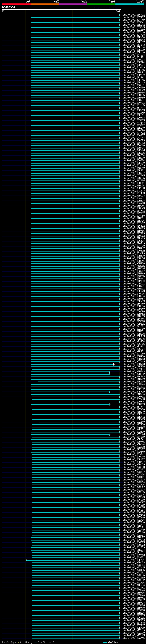The height and width of the screenshot is (644, 146).
Task: Open hit UniRef100_A5AFS1
Action: (134, 85)
